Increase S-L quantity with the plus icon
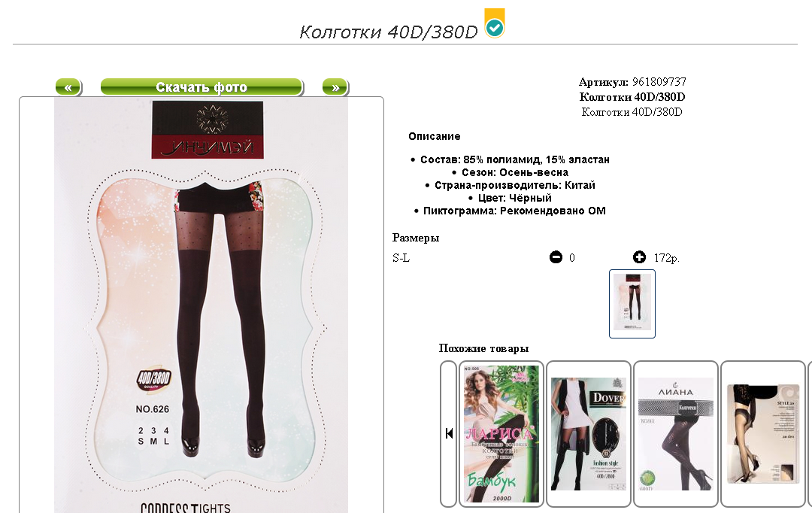Screen dimensions: 812x513 640,257
